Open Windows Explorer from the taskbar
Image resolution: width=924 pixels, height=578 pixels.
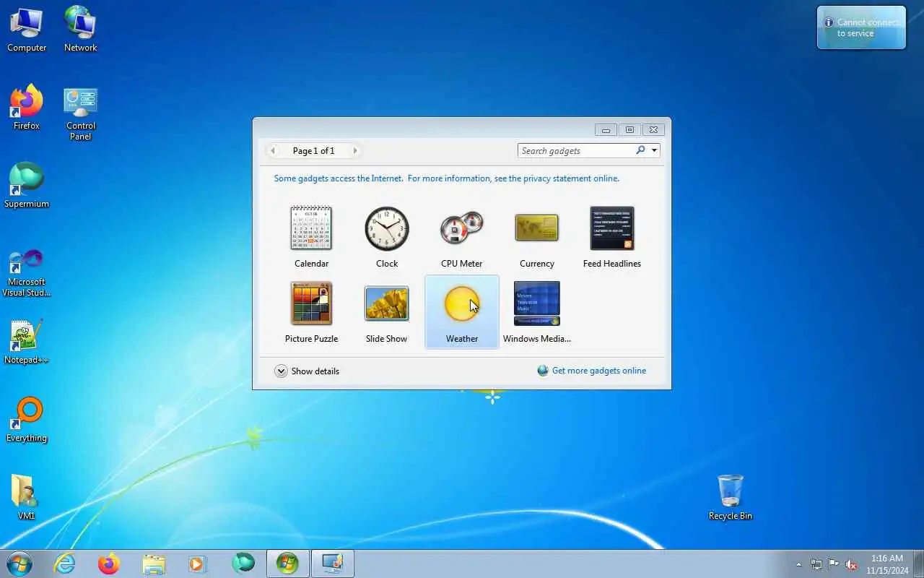coord(154,564)
